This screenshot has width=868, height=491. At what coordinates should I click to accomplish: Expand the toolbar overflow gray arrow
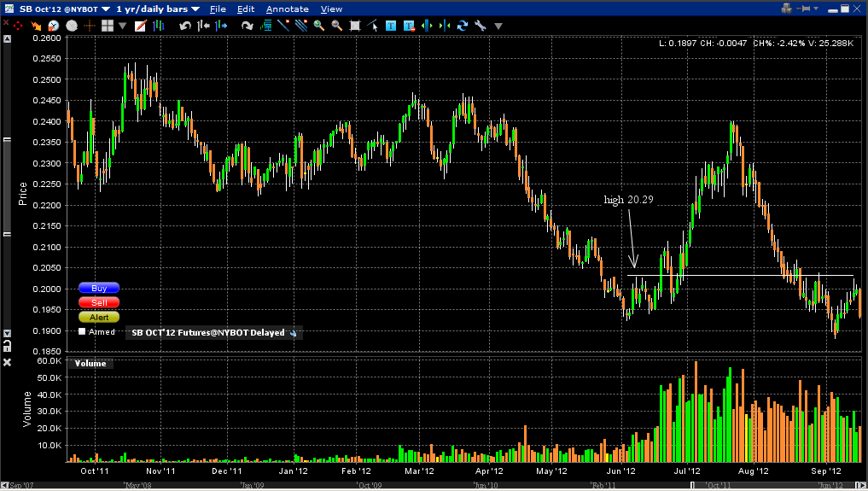click(498, 26)
